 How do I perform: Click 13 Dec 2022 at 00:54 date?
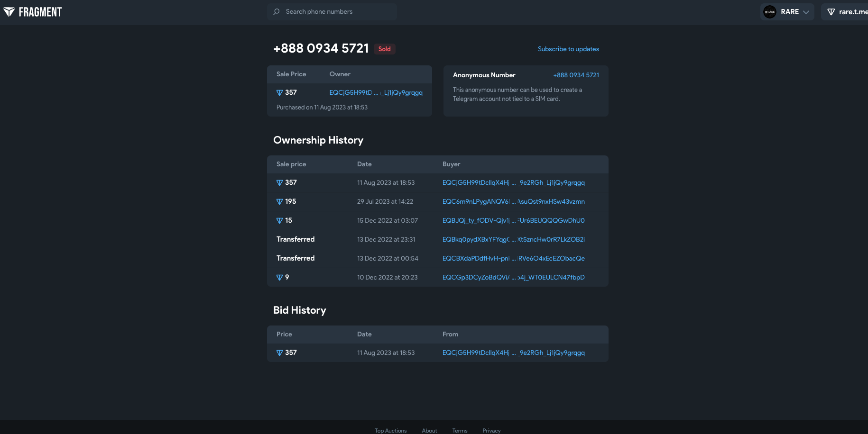pyautogui.click(x=388, y=259)
